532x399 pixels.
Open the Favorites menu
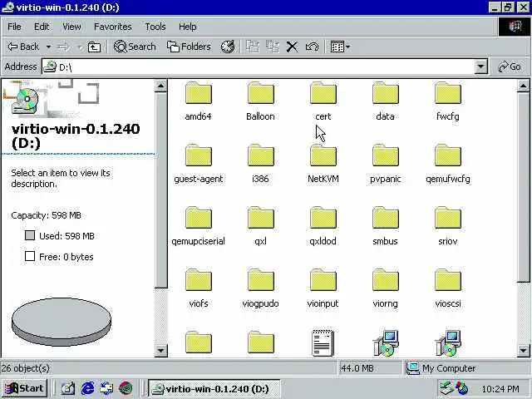[113, 27]
